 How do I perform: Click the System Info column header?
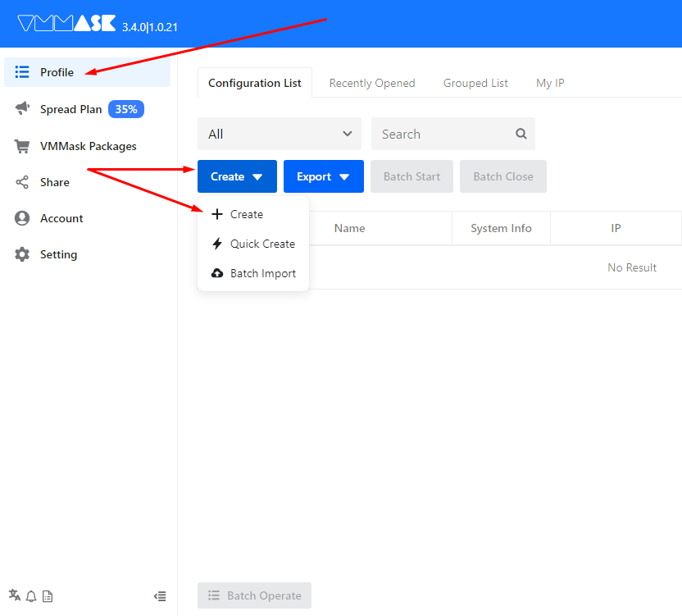click(501, 228)
